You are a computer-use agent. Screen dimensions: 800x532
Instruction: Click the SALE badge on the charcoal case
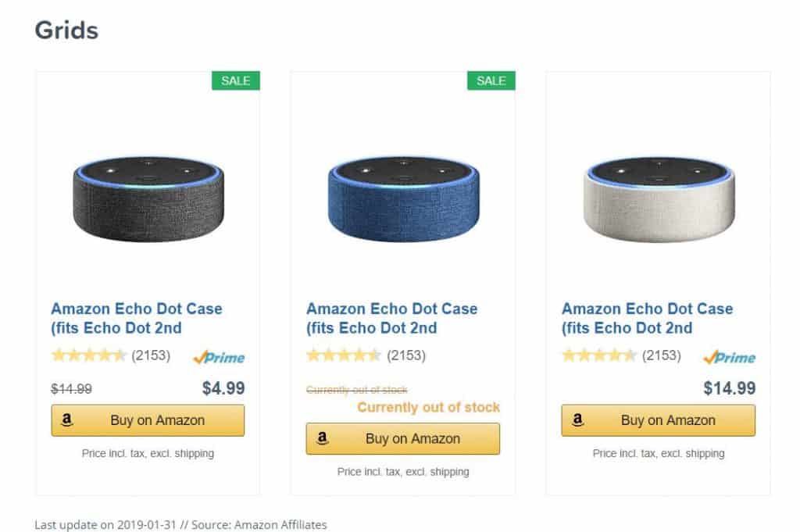point(236,80)
